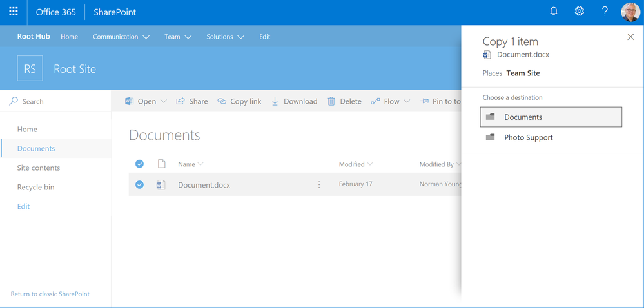This screenshot has height=308, width=644.
Task: Click into the Search box
Action: tap(56, 101)
